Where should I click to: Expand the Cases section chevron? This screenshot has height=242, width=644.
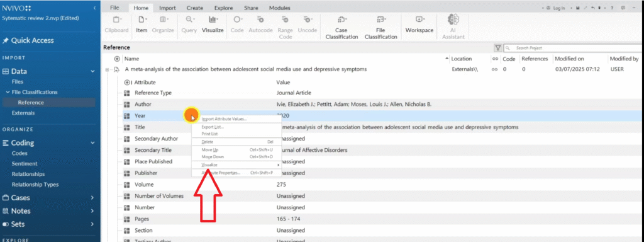(92, 197)
